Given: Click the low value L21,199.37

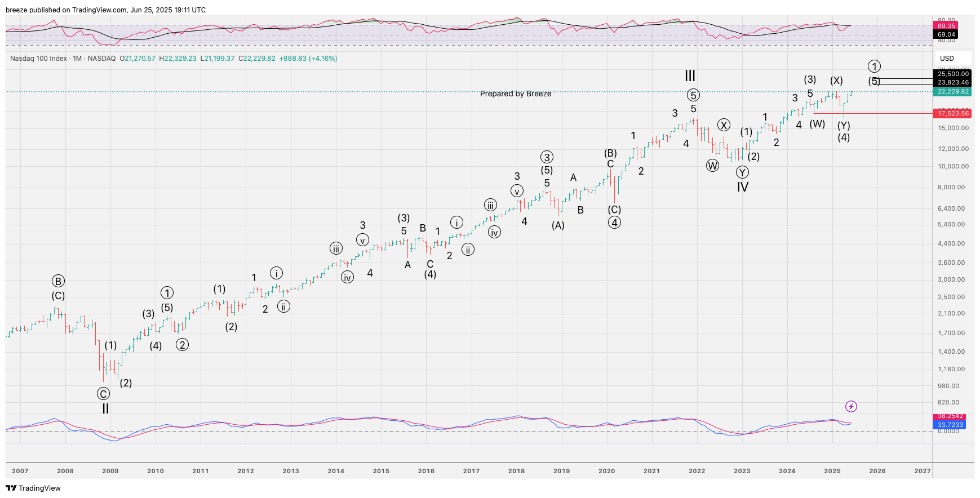Looking at the screenshot, I should pos(218,59).
